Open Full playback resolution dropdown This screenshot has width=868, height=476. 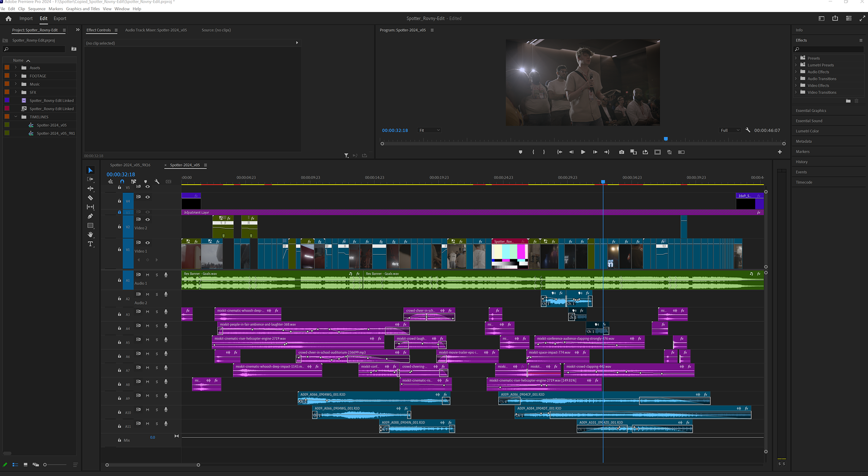730,130
